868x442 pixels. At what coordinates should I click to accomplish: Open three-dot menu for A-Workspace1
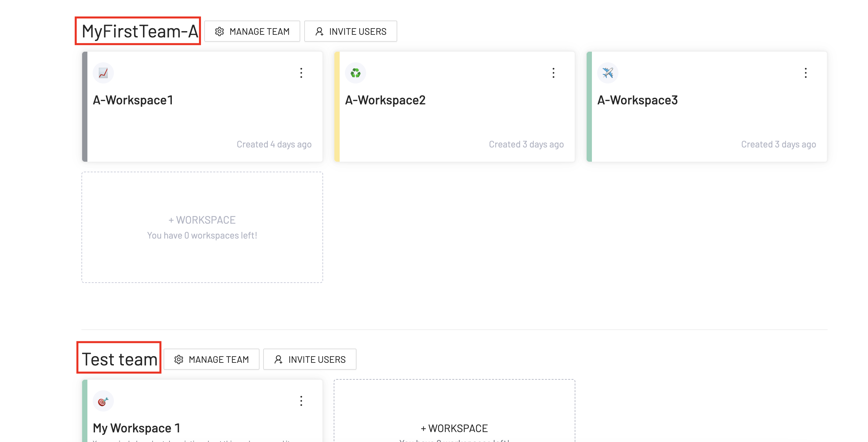coord(301,73)
